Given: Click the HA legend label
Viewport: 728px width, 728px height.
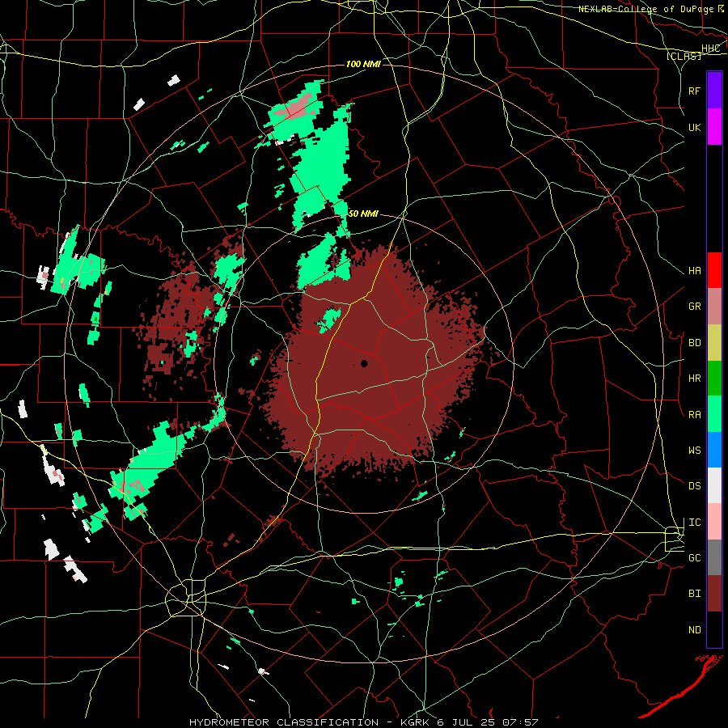Looking at the screenshot, I should [x=694, y=271].
